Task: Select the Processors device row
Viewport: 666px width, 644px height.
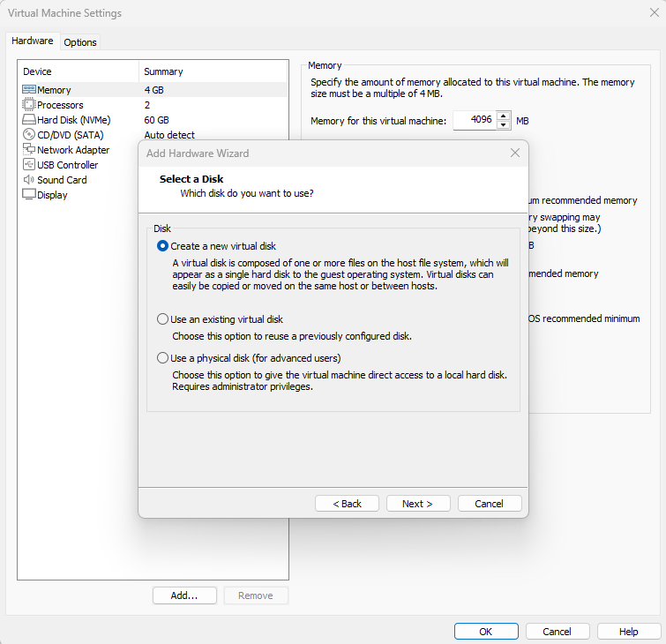Action: pyautogui.click(x=153, y=105)
